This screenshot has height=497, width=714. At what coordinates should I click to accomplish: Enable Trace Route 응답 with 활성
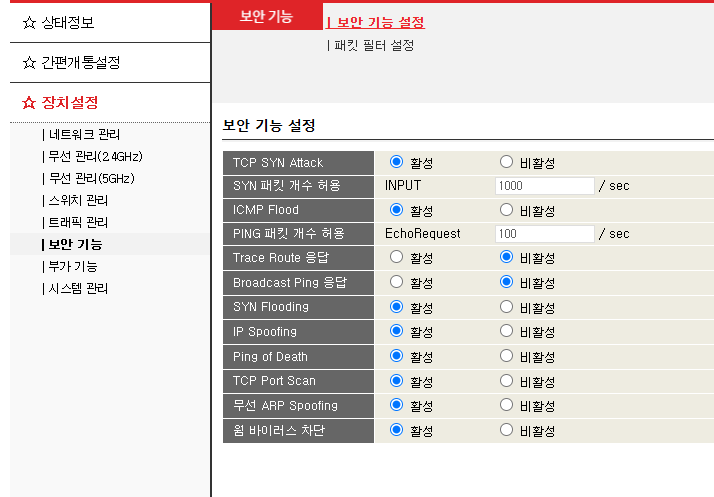[396, 257]
